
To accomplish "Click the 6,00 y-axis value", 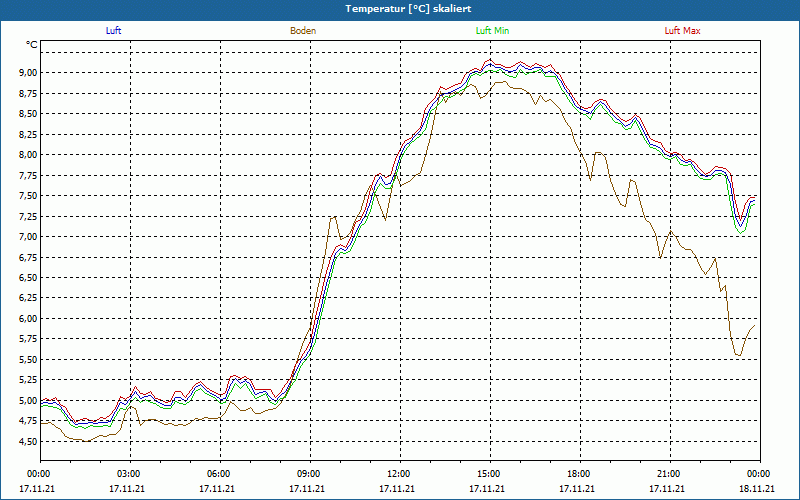I will [x=28, y=318].
